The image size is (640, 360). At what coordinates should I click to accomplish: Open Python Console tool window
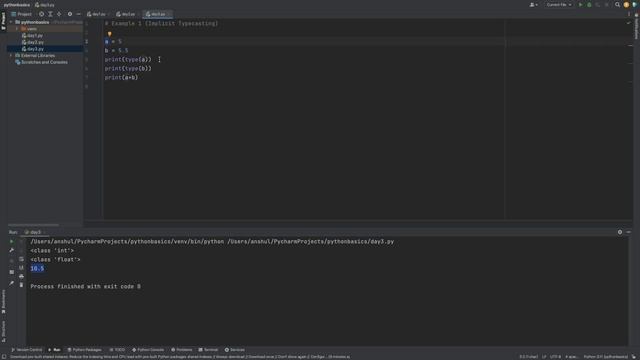(148, 350)
